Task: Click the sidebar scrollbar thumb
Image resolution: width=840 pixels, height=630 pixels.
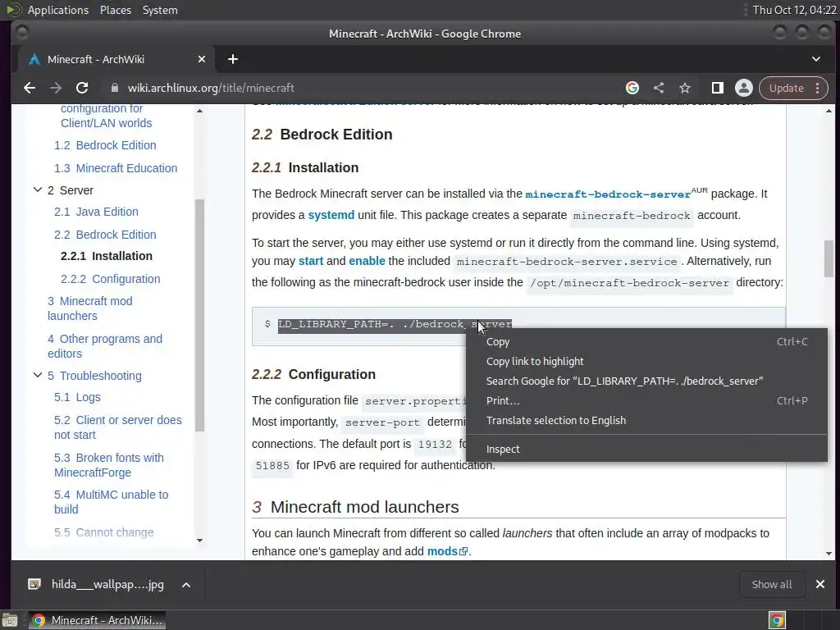Action: coord(200,315)
